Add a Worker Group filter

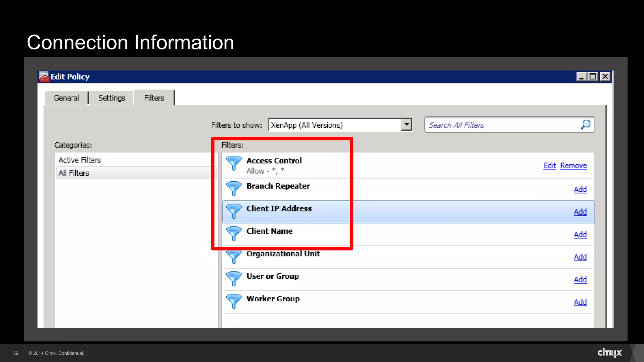[x=580, y=303]
